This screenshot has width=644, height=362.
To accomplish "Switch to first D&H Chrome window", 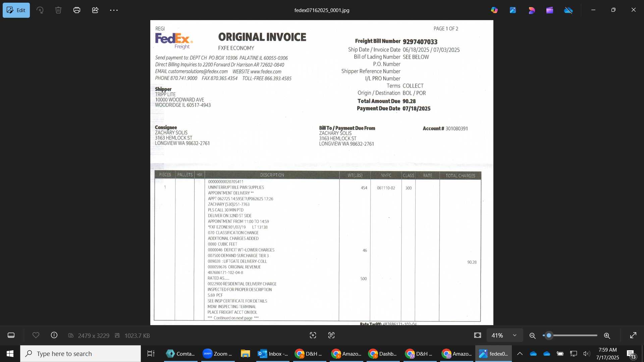I will coord(309,354).
